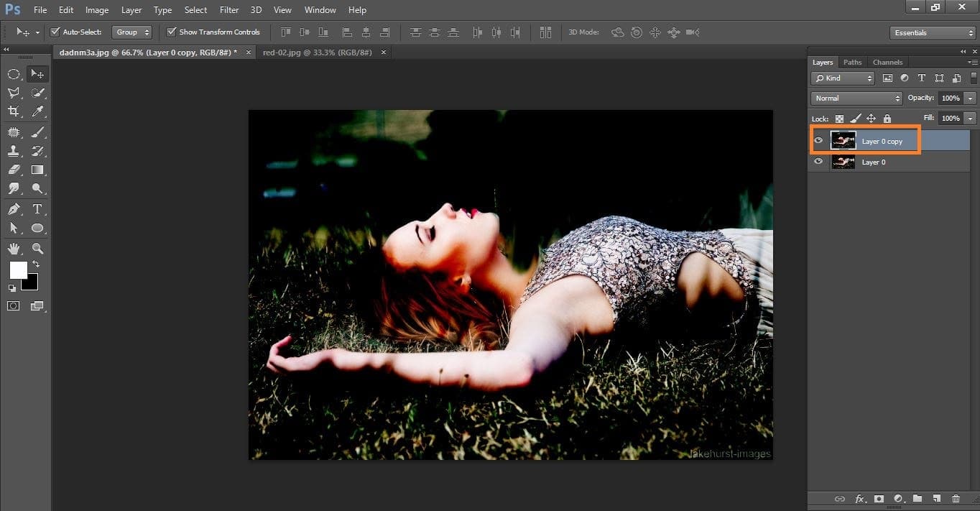Viewport: 980px width, 511px height.
Task: Open the Opacity slider dropdown arrow
Action: pos(971,98)
